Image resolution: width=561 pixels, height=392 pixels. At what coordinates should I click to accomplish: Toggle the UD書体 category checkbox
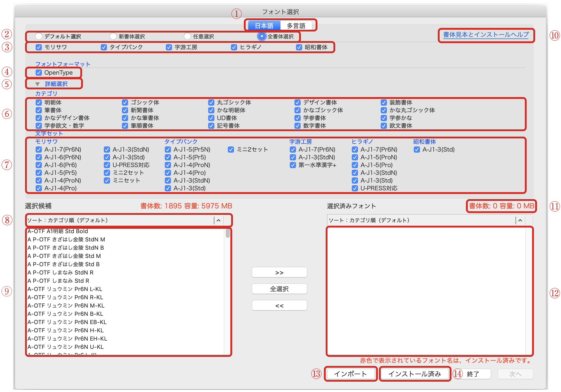pos(211,118)
